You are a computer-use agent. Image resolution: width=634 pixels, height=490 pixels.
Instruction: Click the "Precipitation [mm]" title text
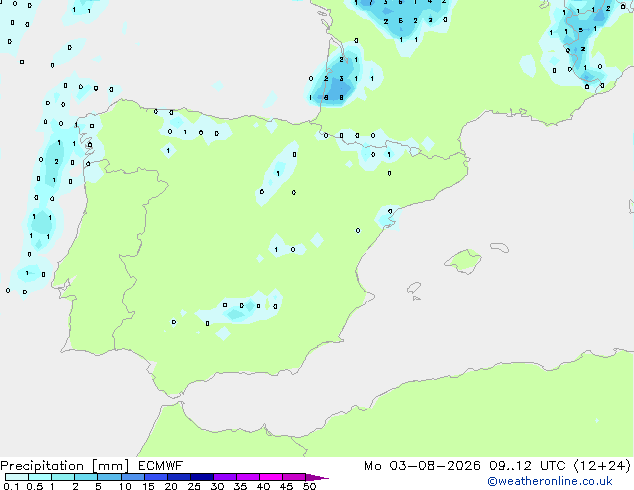(65, 466)
